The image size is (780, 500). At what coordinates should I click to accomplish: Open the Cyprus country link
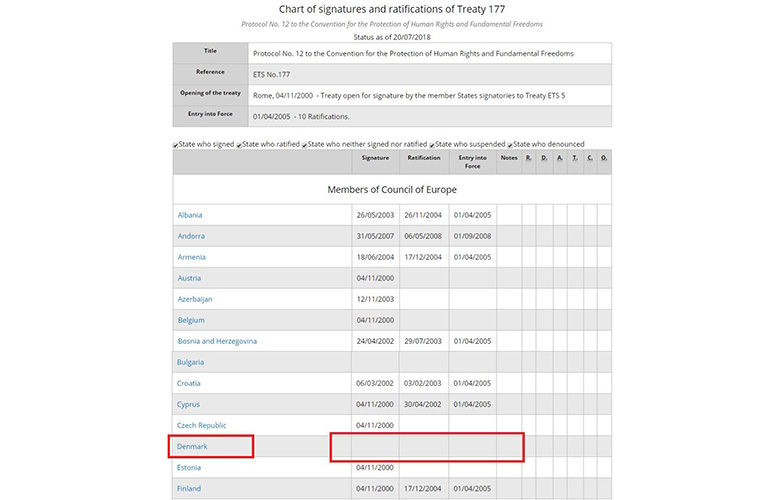point(188,404)
